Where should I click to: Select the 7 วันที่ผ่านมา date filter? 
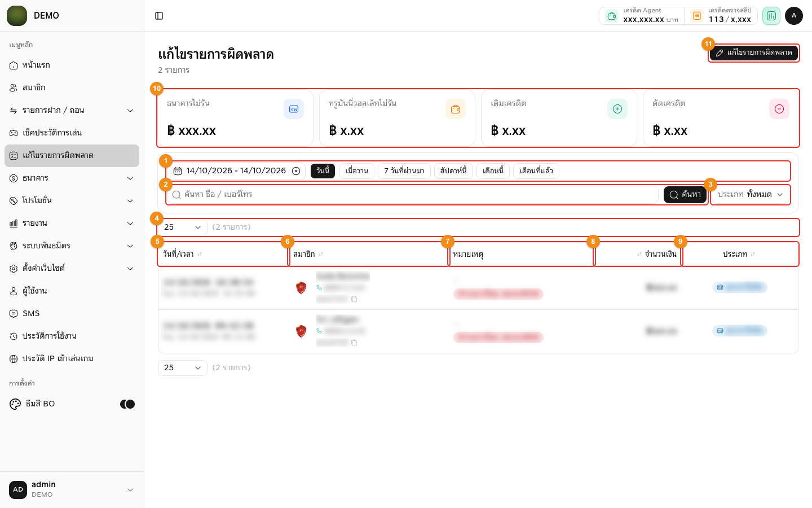404,171
